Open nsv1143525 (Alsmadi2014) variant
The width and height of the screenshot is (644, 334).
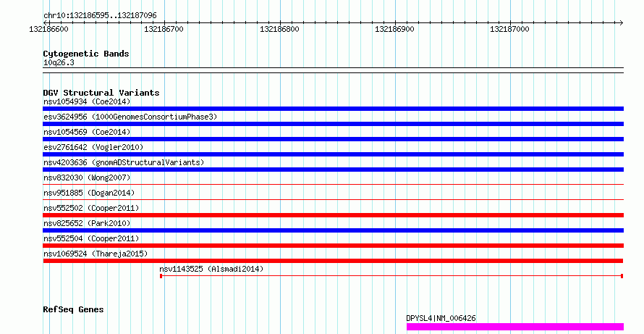point(211,269)
